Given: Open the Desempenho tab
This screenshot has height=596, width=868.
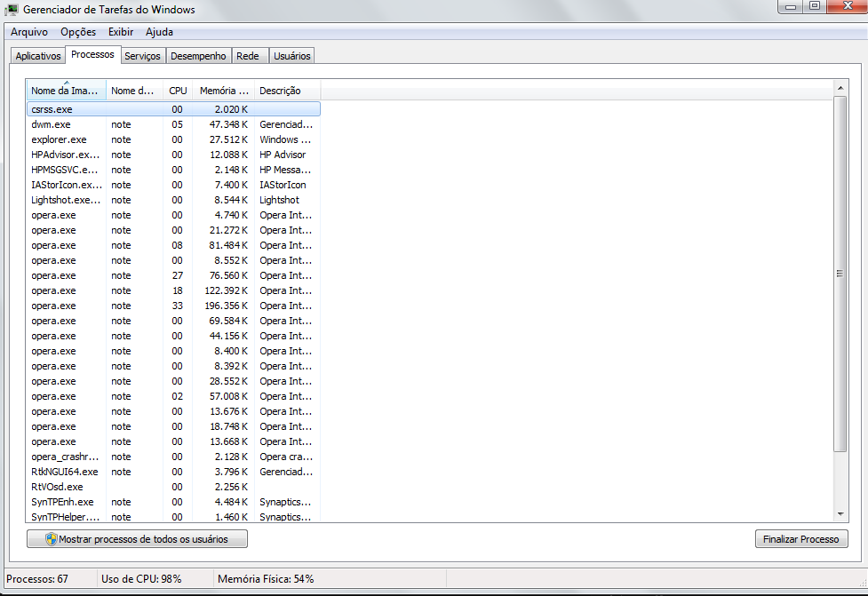Looking at the screenshot, I should click(x=198, y=56).
